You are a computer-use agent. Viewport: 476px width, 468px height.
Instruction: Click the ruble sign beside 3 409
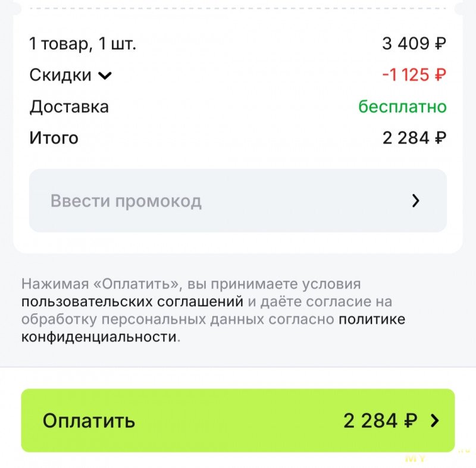tap(440, 43)
